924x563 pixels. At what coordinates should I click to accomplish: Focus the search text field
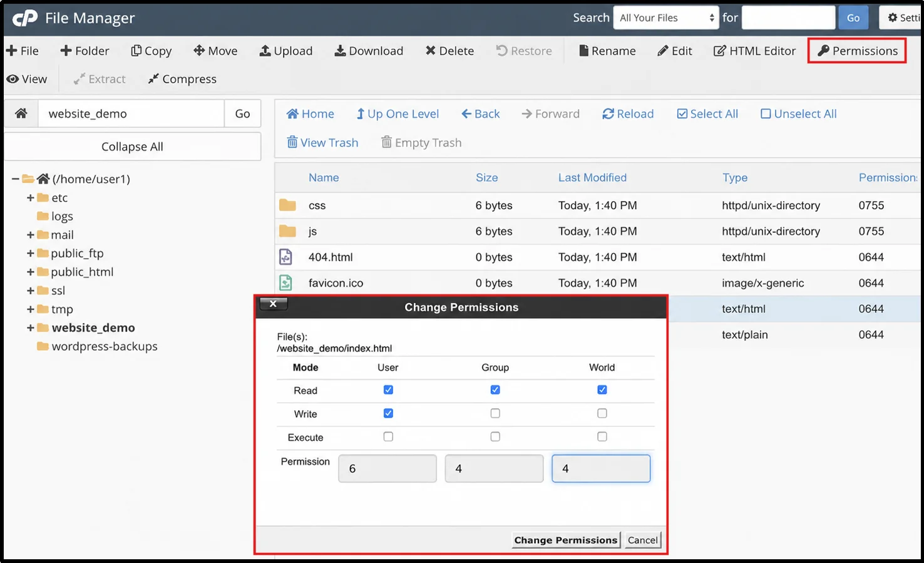point(788,18)
